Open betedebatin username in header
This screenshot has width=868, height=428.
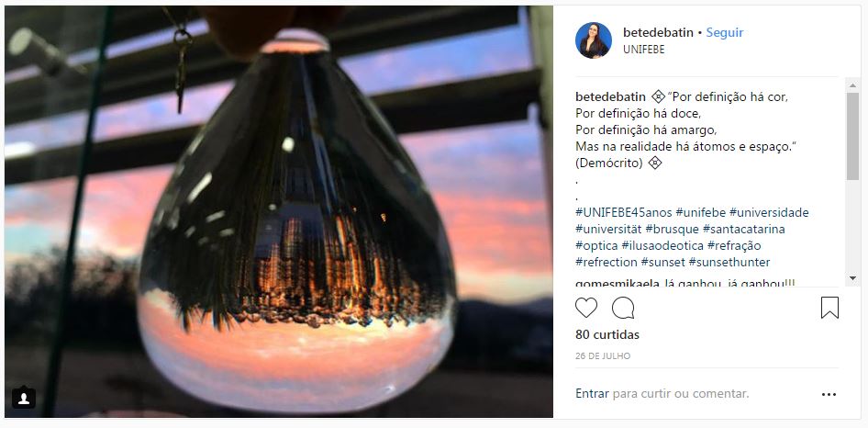[658, 33]
